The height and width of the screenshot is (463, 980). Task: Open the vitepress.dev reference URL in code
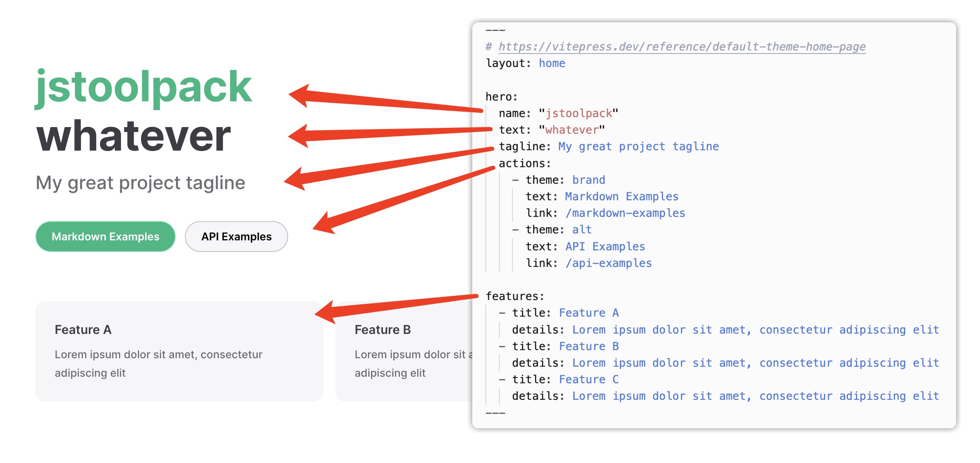coord(682,47)
